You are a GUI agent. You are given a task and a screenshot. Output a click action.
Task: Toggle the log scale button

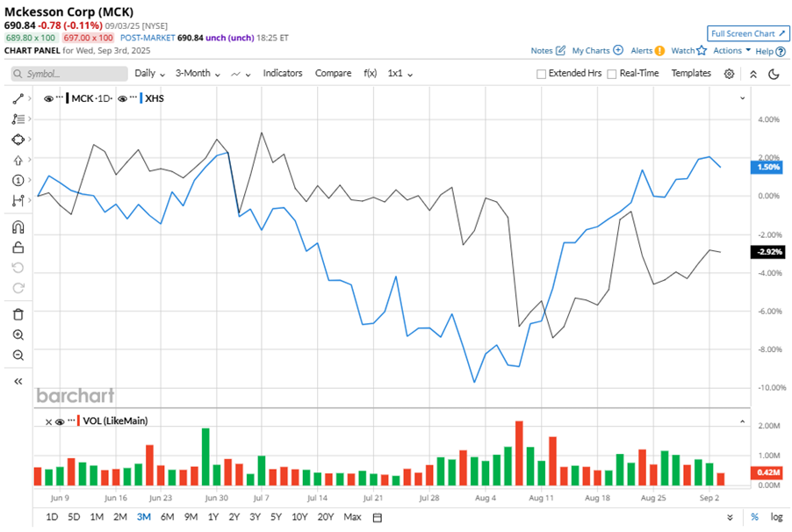click(x=776, y=517)
